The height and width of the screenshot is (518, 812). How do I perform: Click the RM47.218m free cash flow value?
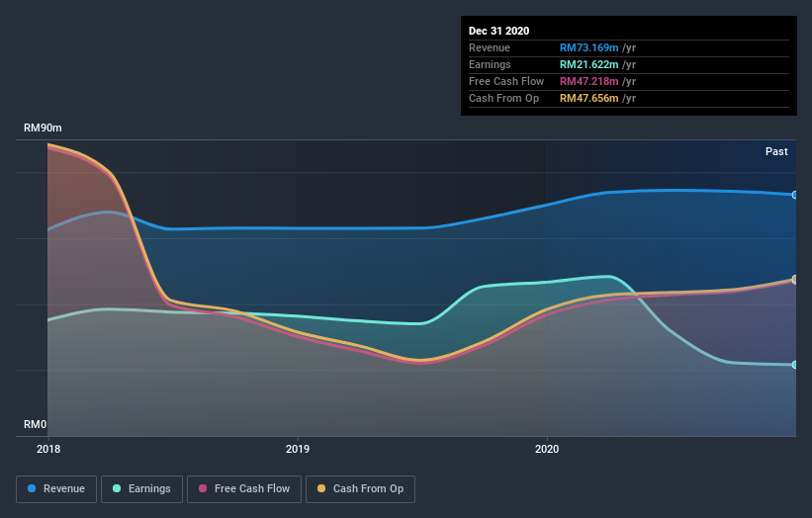point(588,81)
